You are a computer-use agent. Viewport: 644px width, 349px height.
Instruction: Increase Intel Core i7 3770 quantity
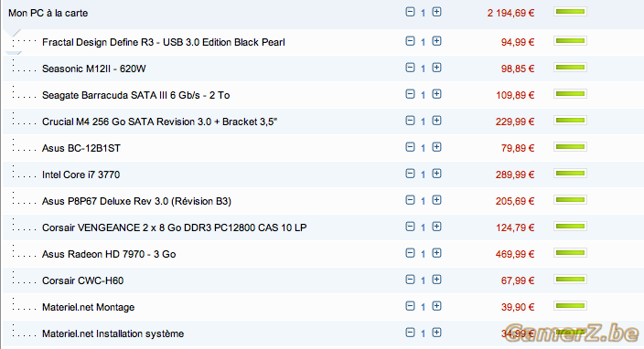click(436, 174)
